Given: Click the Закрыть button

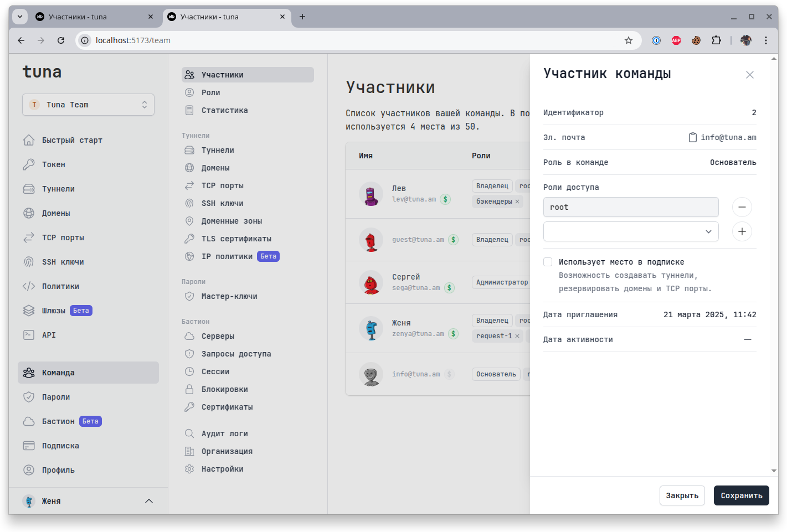Looking at the screenshot, I should point(682,495).
